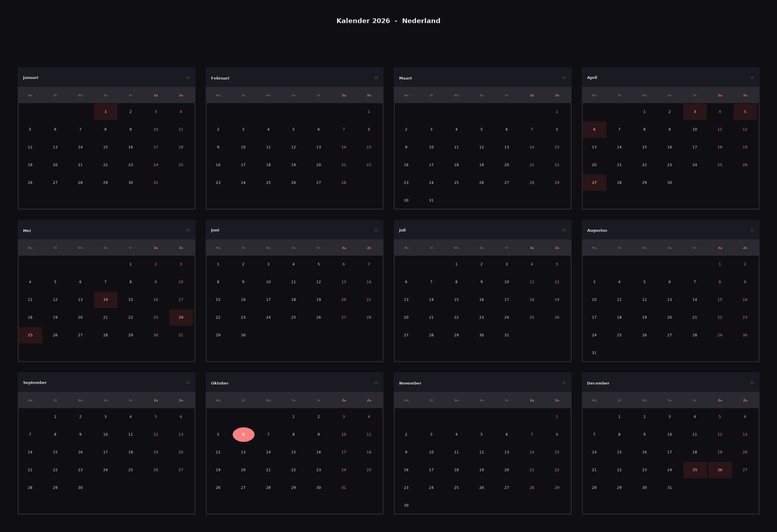Click 28 in Februari

344,182
